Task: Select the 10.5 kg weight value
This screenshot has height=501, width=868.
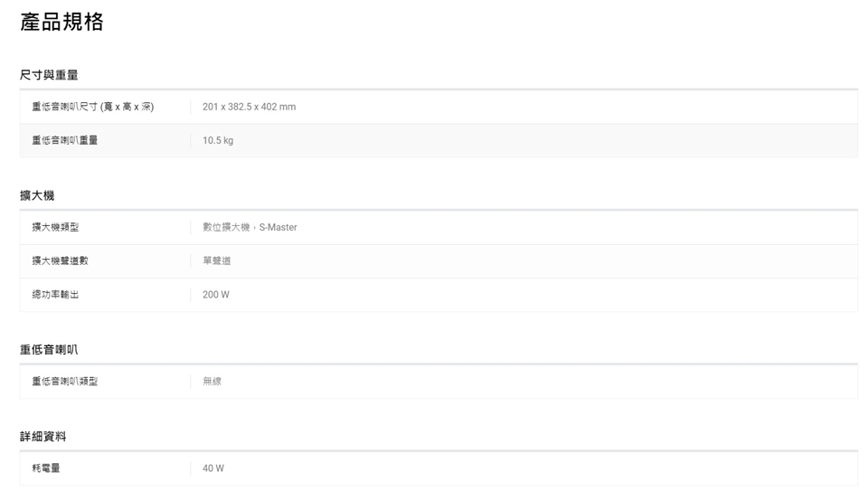Action: click(x=218, y=140)
